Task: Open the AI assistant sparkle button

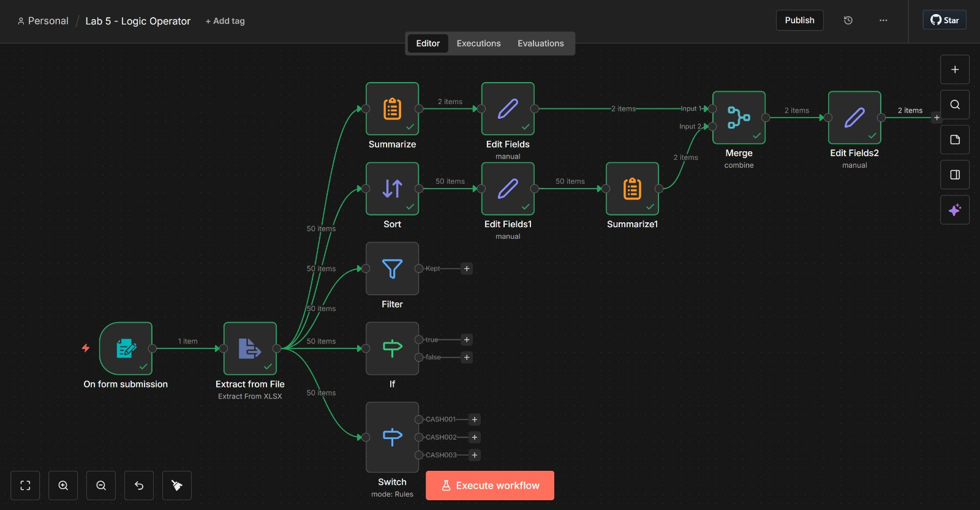Action: point(955,210)
